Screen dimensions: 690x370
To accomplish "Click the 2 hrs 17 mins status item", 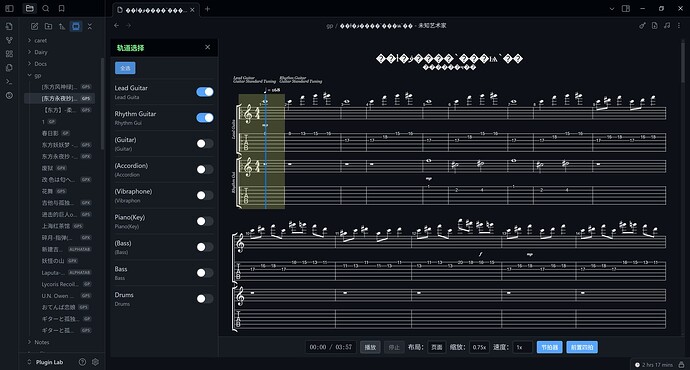I will (x=653, y=364).
